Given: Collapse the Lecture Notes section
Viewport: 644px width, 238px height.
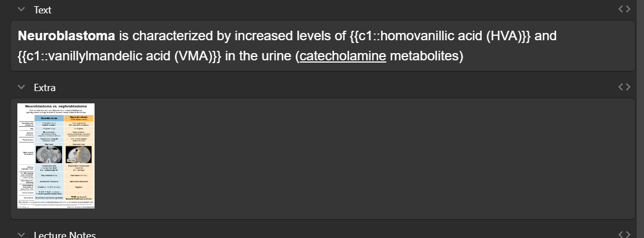Looking at the screenshot, I should click(21, 235).
